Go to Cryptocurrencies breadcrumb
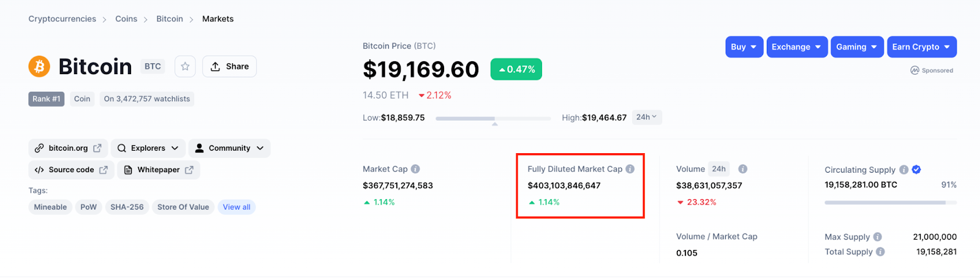Screen dimensions: 980x280 [x=62, y=19]
